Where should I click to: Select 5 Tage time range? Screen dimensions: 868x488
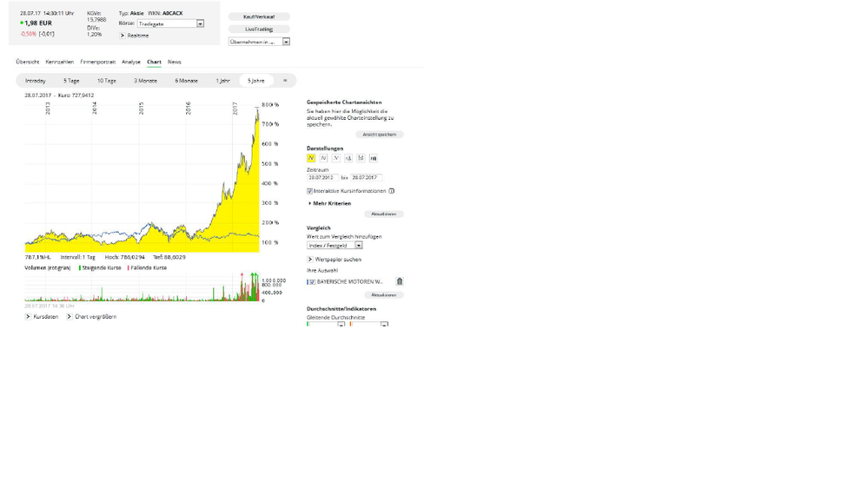[x=71, y=81]
